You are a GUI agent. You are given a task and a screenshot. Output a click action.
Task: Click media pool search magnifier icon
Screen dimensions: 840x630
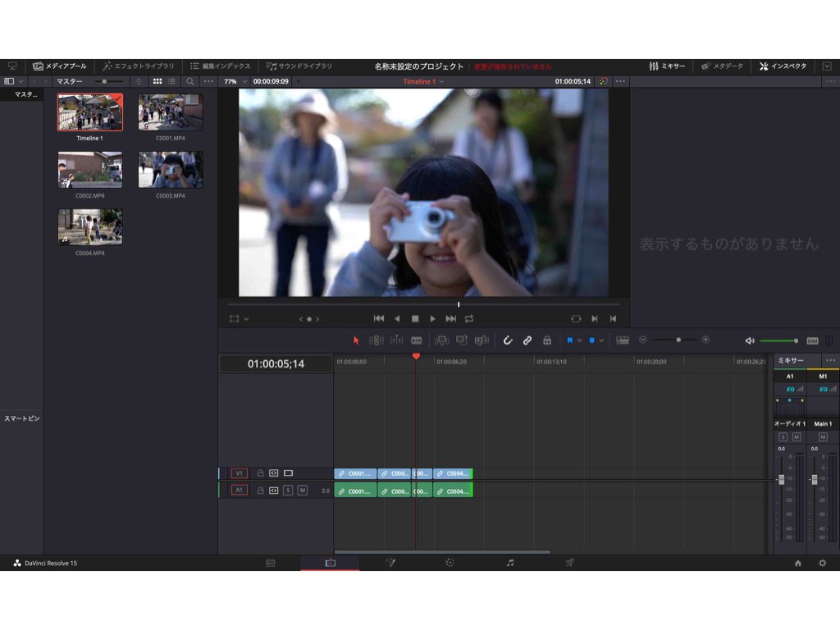click(x=190, y=81)
